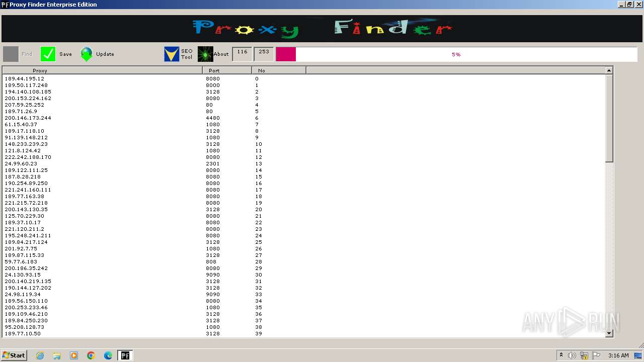The image size is (644, 362).
Task: Select proxy 201.92.7.75
Action: 21,249
